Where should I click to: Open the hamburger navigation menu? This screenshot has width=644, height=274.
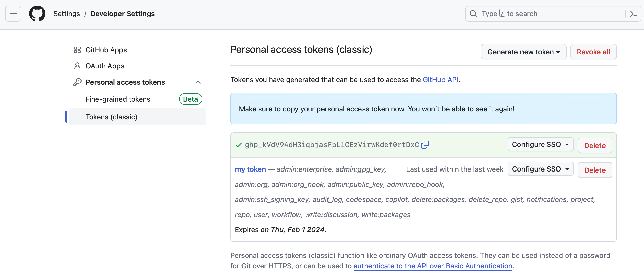[x=13, y=14]
